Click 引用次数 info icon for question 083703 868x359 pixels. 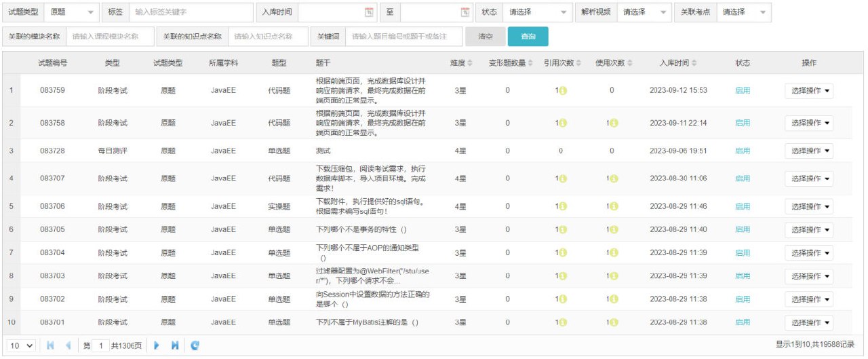(562, 276)
